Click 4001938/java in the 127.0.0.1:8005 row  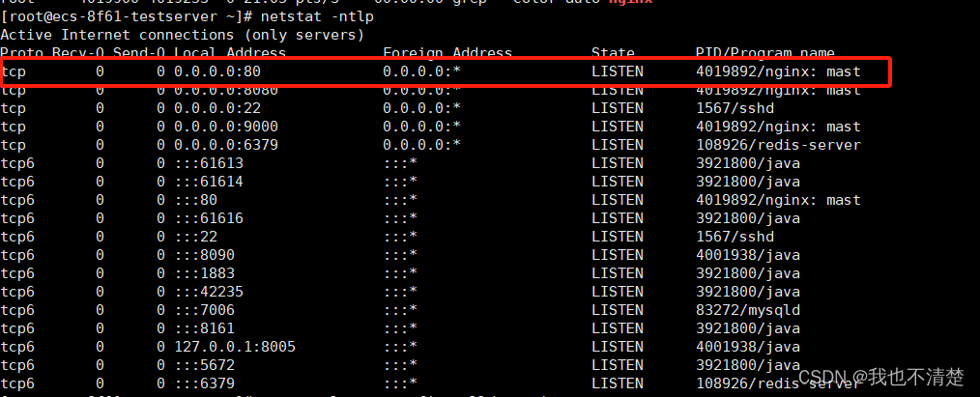point(748,347)
